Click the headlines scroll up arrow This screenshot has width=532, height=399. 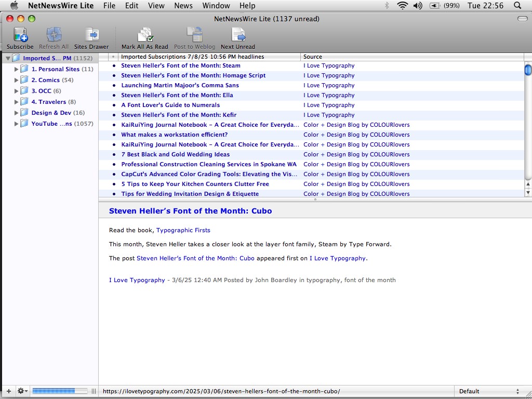(528, 184)
